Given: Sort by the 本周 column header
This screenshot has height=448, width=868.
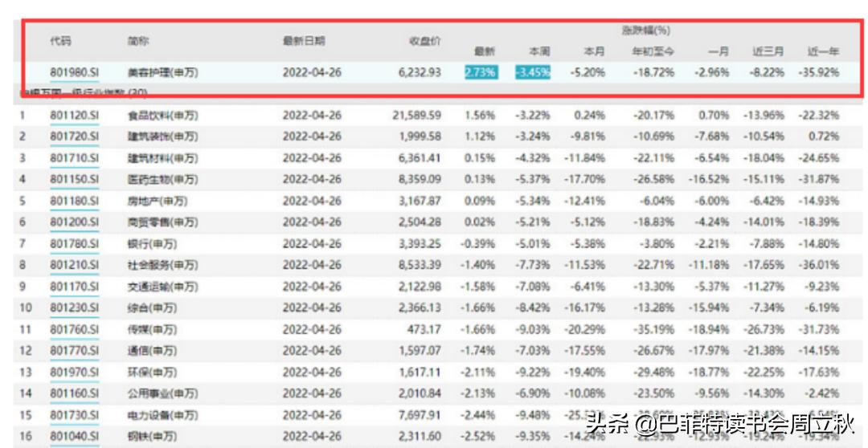Looking at the screenshot, I should coord(539,52).
